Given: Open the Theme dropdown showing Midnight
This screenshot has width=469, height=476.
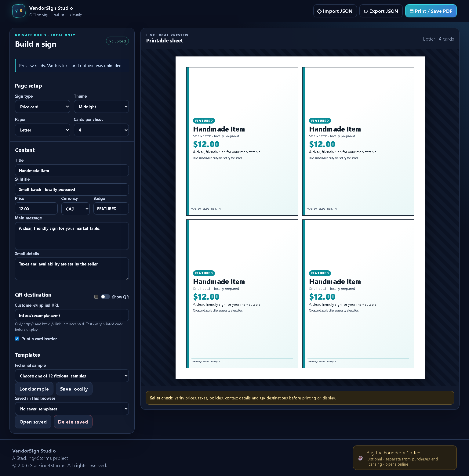Looking at the screenshot, I should pos(101,106).
